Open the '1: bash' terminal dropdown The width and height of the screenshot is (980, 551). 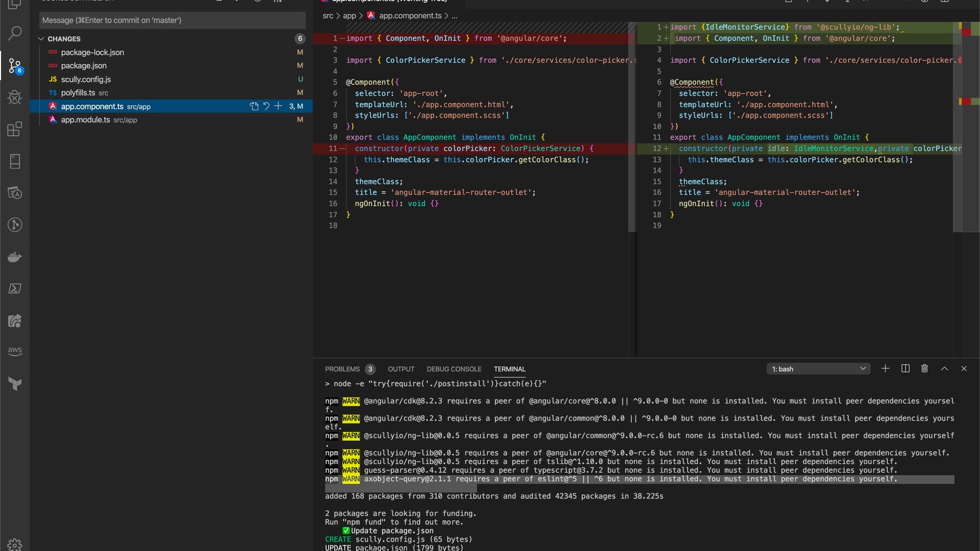(818, 369)
